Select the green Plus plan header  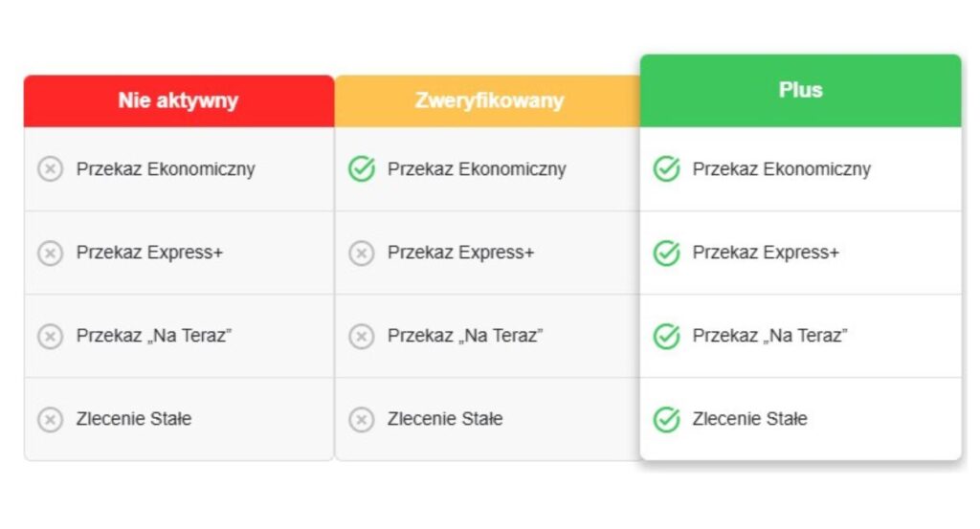801,91
